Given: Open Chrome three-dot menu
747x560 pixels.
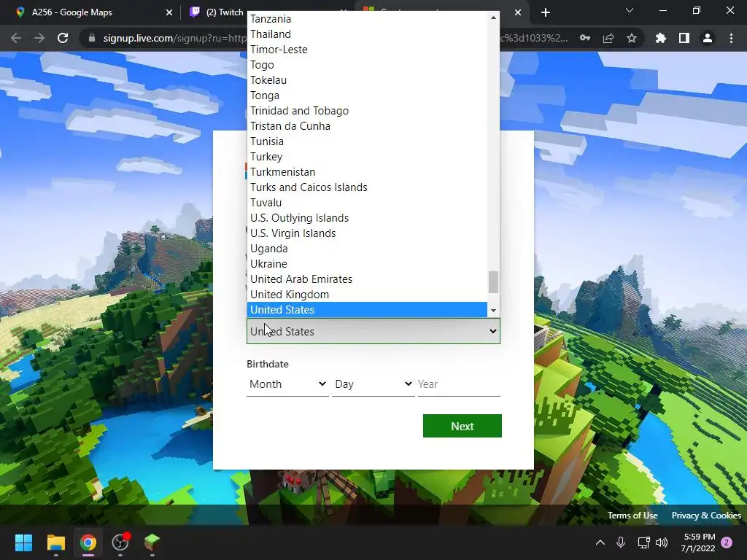Looking at the screenshot, I should click(x=731, y=38).
